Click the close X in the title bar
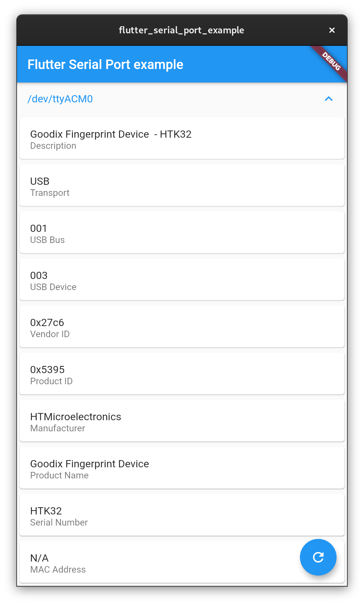This screenshot has height=605, width=364. click(x=332, y=30)
